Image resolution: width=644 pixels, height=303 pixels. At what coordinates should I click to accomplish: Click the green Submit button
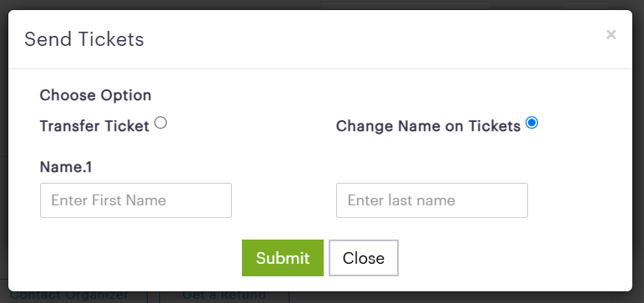283,258
